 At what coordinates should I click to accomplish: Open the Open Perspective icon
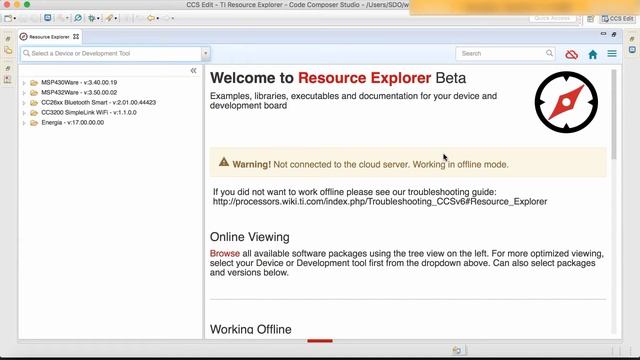tap(590, 19)
